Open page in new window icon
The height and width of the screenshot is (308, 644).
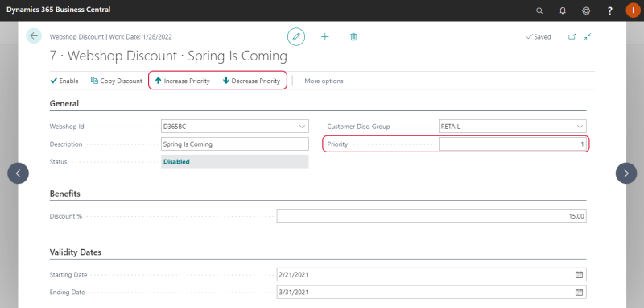572,36
